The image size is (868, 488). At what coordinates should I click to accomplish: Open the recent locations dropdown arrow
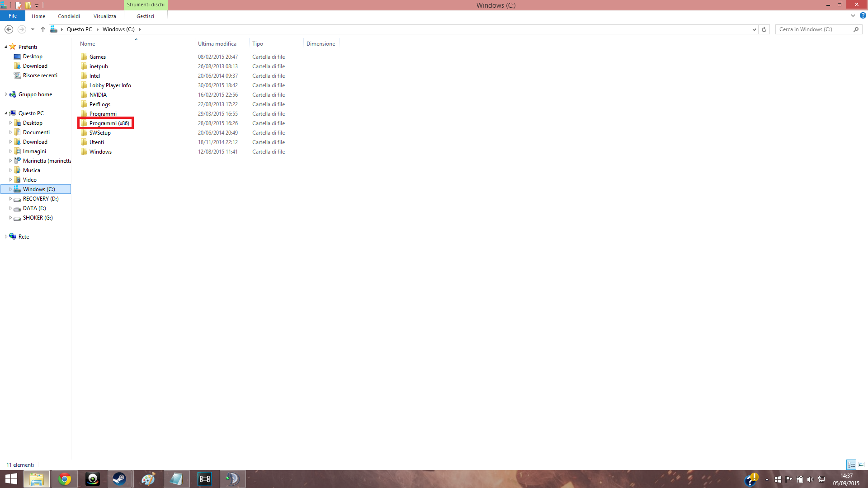33,29
